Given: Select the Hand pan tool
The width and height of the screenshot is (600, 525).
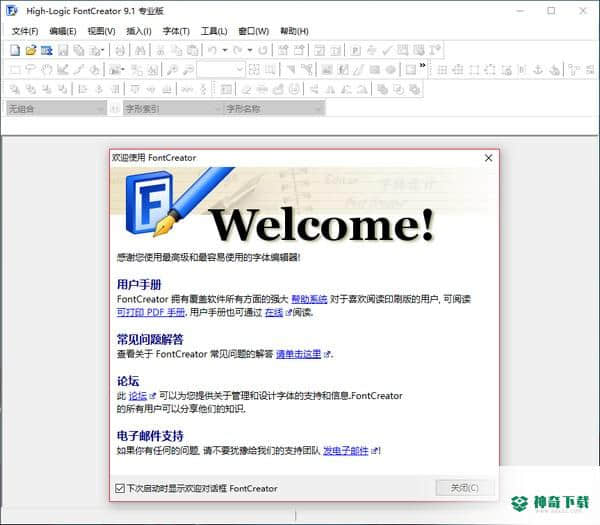Looking at the screenshot, I should (x=46, y=70).
